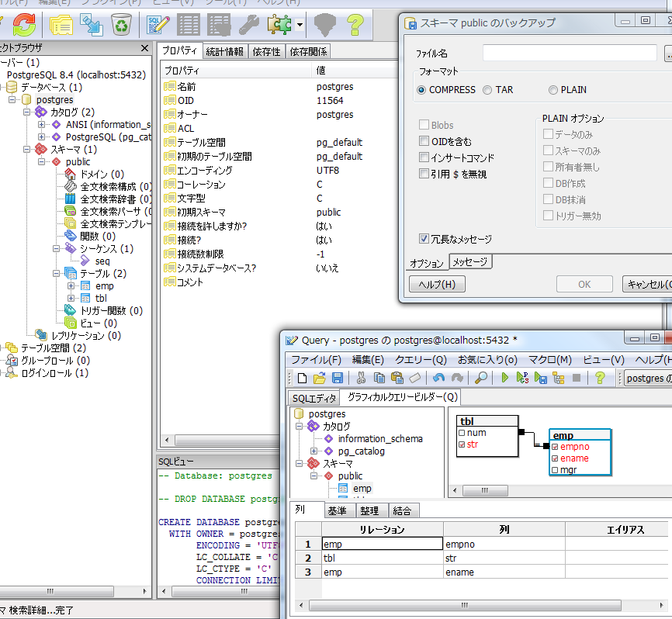Open the クエリー(Q) menu
This screenshot has width=672, height=619.
click(420, 360)
